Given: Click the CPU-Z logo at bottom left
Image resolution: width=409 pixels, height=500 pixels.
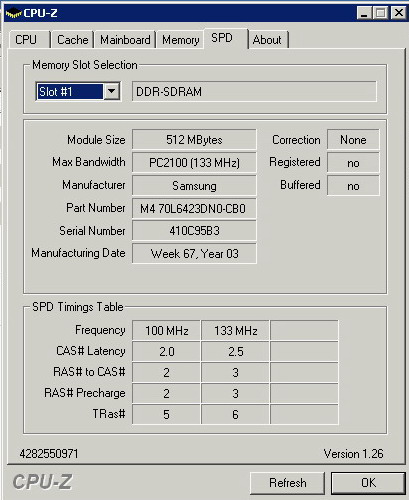Looking at the screenshot, I should (42, 482).
